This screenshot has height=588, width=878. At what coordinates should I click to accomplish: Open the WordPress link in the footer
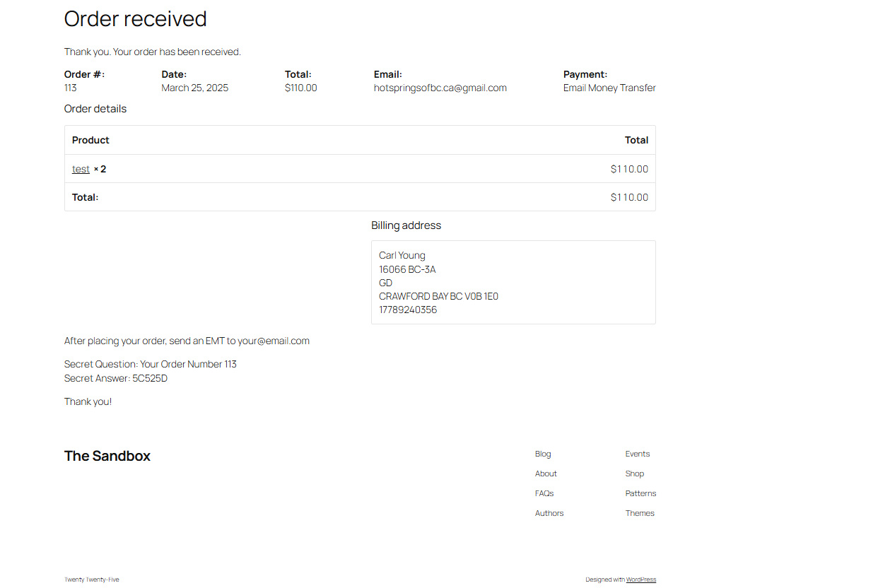pos(640,579)
